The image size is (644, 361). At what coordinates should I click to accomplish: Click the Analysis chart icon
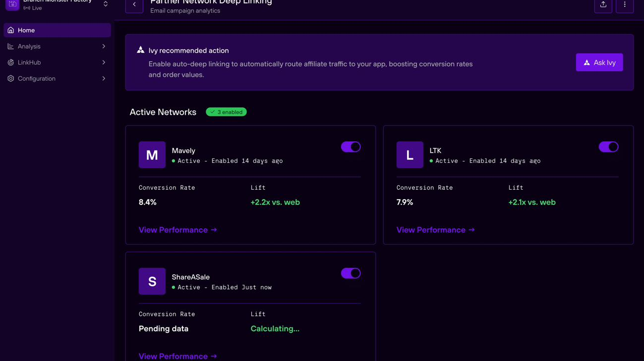[x=10, y=47]
